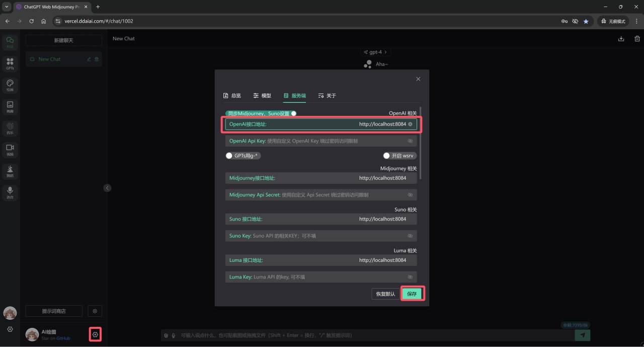The height and width of the screenshot is (347, 644).
Task: Open the 对话 chat sidebar section
Action: (x=10, y=42)
